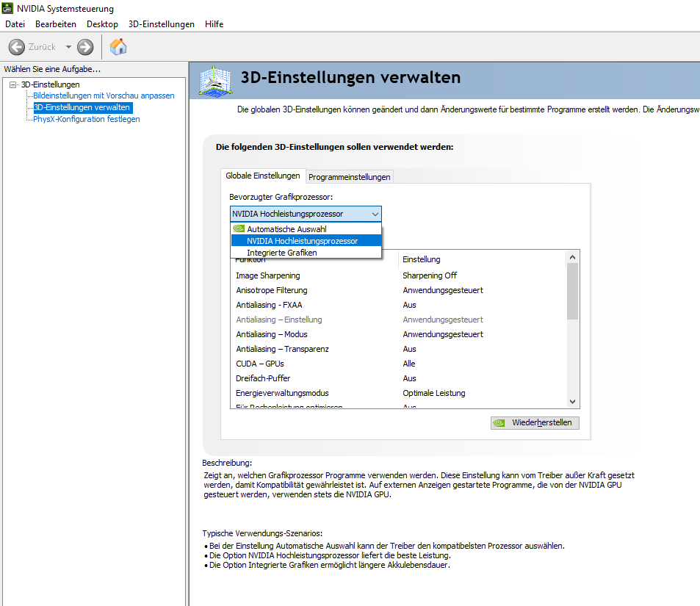Click the 3D settings header icon
700x606 pixels.
coord(216,82)
